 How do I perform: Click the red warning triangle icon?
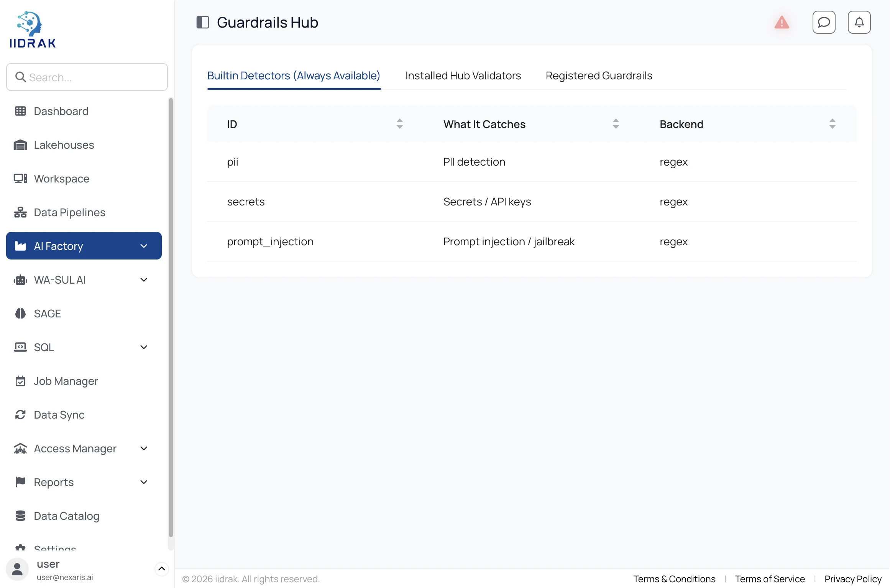(782, 23)
